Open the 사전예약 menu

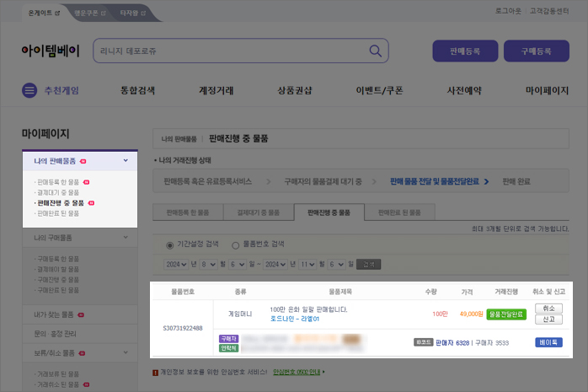(464, 90)
